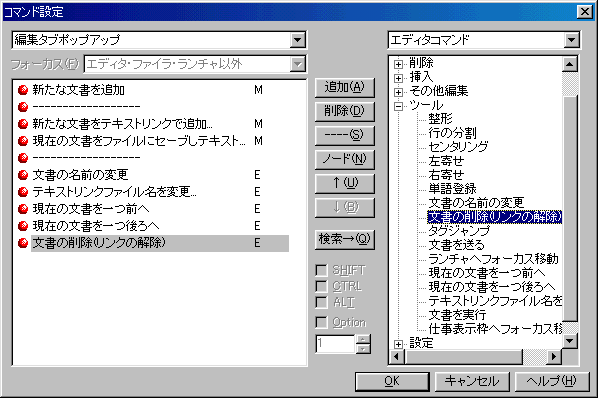Click red icon beside 現在の文書をファイルにセーブ

(23, 141)
